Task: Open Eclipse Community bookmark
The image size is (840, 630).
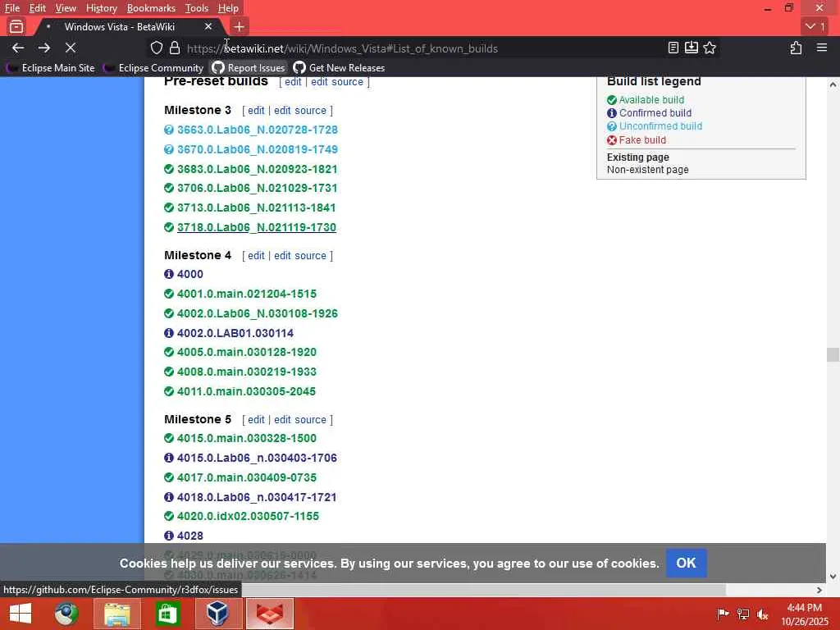Action: click(153, 68)
